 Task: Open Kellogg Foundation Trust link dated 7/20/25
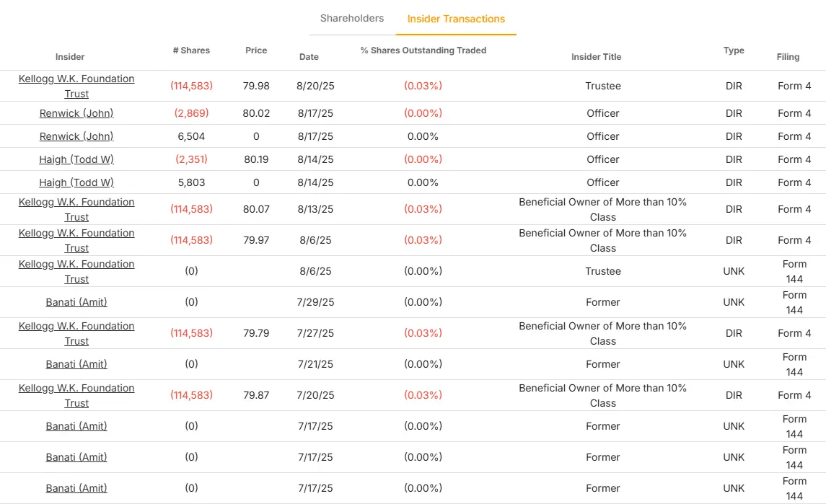pos(76,395)
